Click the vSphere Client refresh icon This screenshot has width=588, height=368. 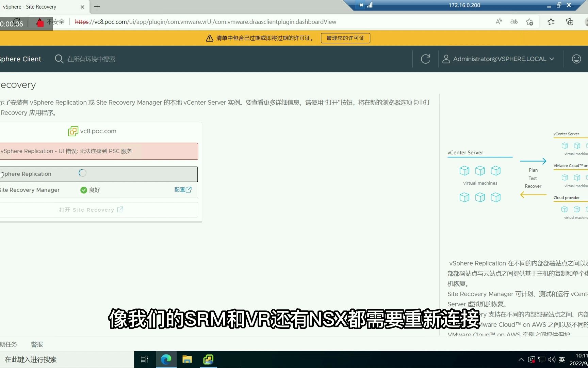pyautogui.click(x=425, y=59)
